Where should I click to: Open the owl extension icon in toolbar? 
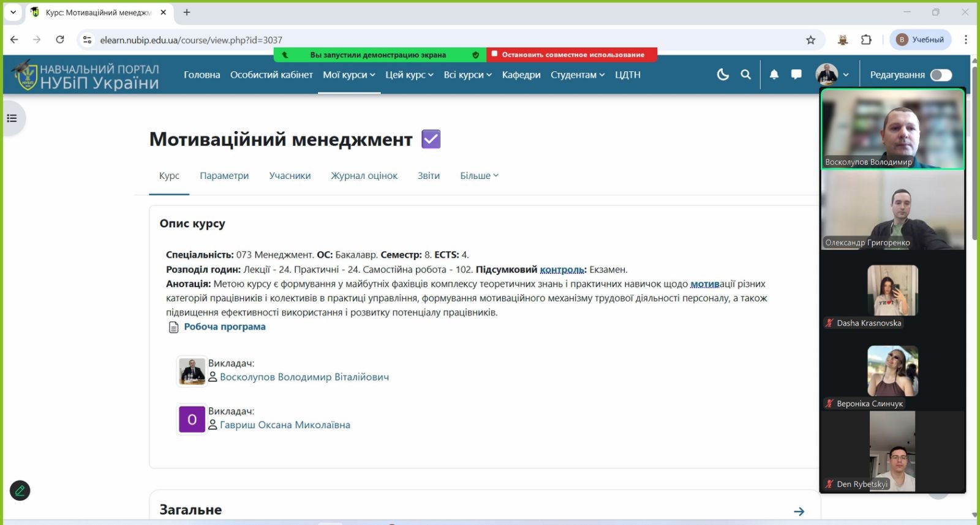(x=843, y=40)
